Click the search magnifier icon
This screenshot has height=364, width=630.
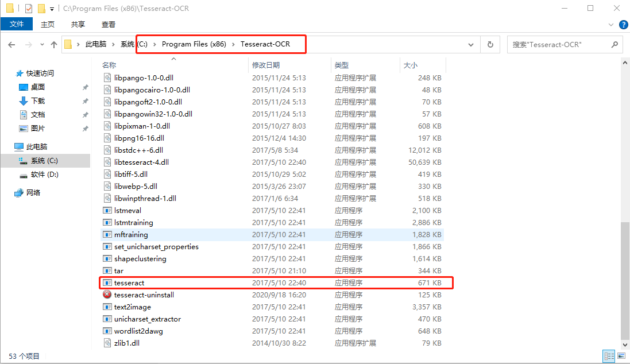(614, 45)
